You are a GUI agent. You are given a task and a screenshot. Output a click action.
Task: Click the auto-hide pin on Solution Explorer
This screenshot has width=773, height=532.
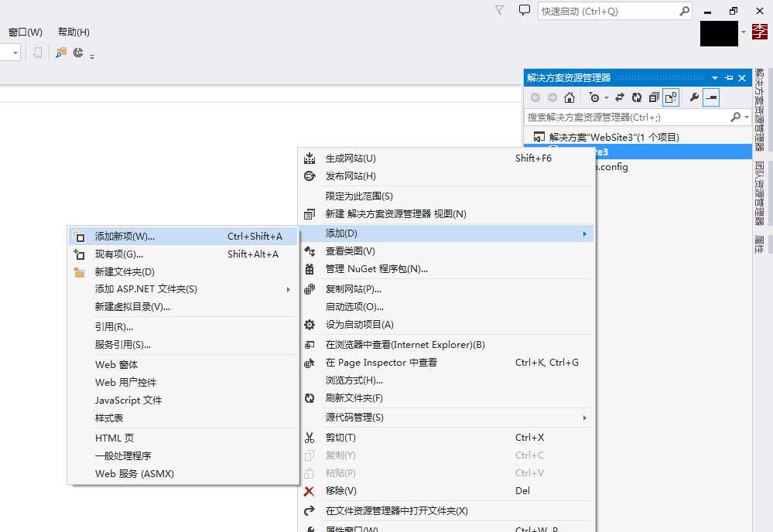pos(729,78)
